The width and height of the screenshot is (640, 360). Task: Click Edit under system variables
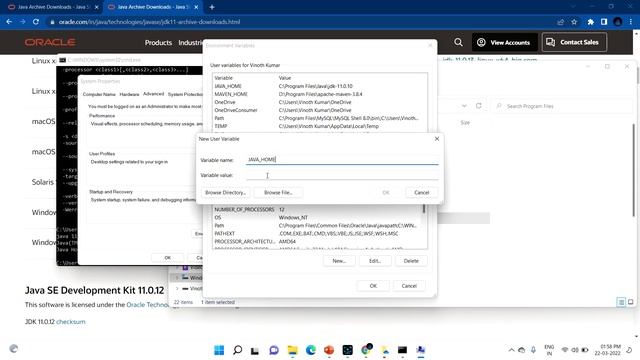[375, 261]
